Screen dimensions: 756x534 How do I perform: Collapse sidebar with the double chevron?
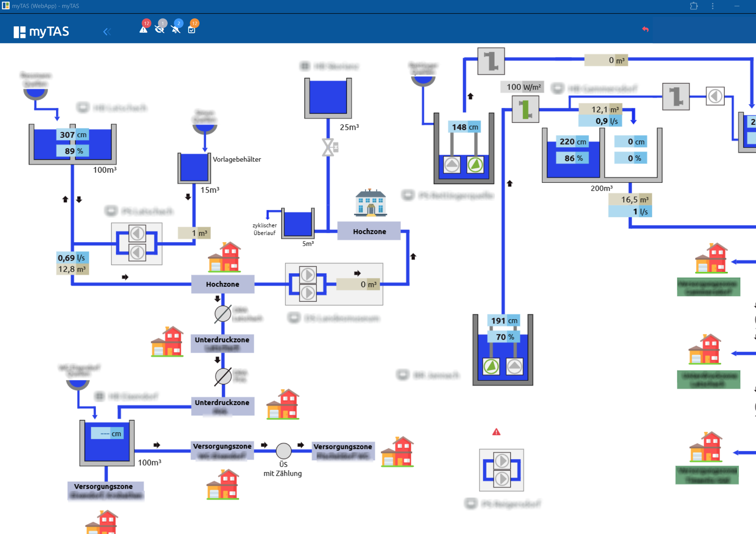coord(107,32)
